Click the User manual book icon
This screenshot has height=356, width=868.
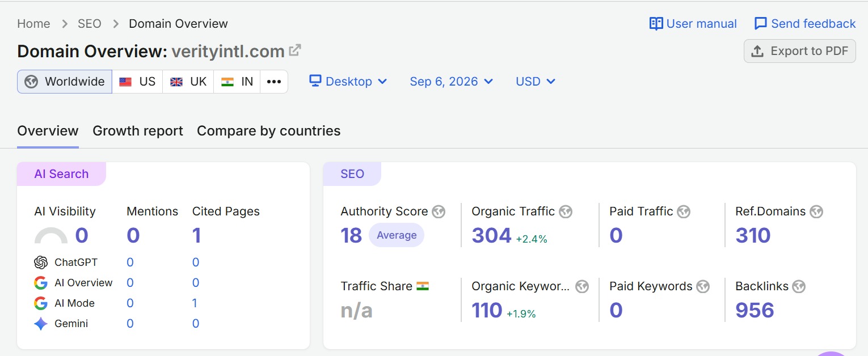656,24
